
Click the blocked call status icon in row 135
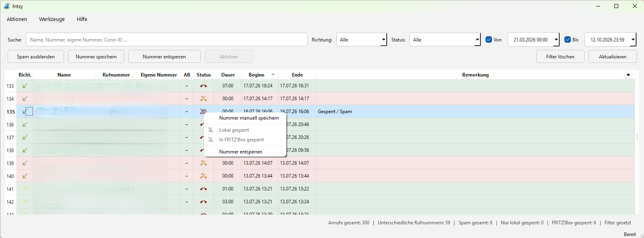point(203,112)
